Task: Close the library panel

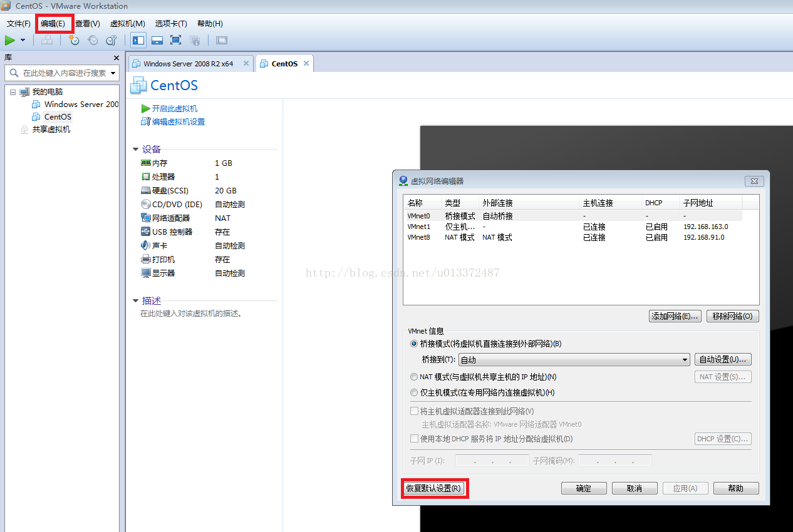Action: point(116,58)
